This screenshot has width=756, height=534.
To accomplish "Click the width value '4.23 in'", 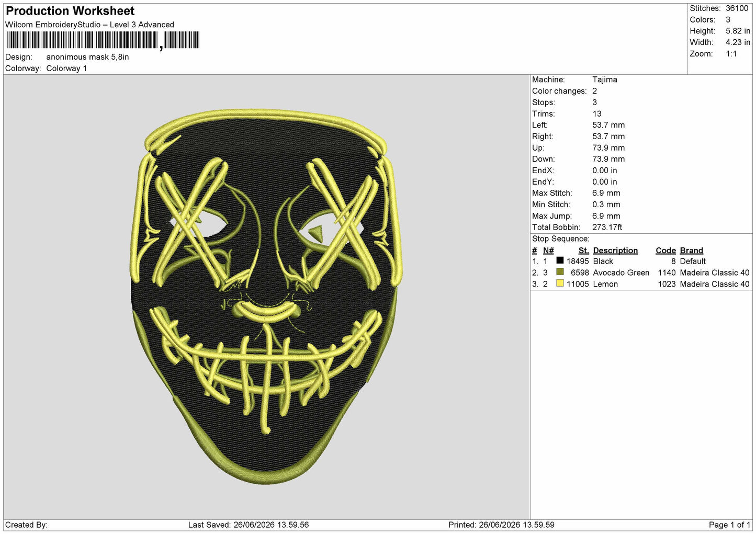I will pos(738,42).
